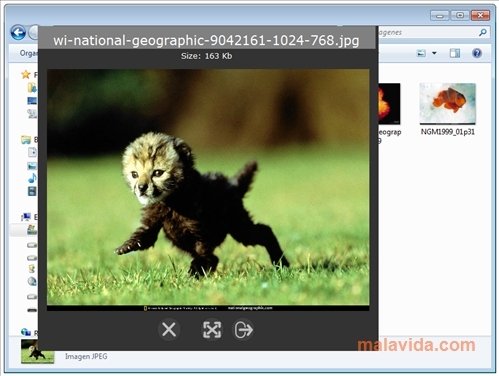Open Explorer help with the question mark
The width and height of the screenshot is (499, 376).
click(x=477, y=53)
